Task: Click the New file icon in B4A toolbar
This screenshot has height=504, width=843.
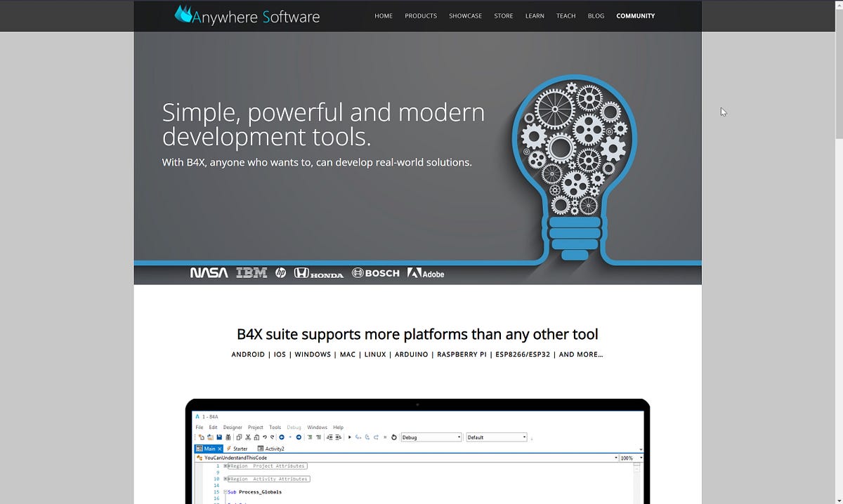Action: pyautogui.click(x=202, y=437)
